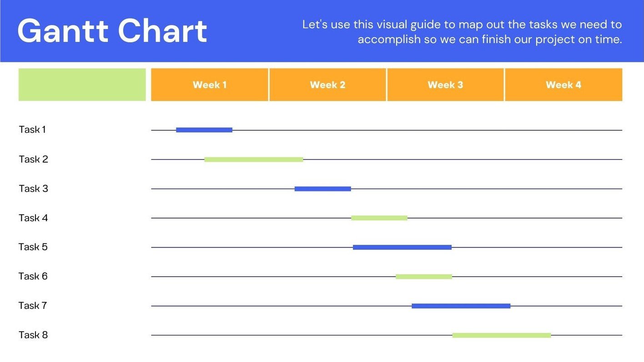Click the Task 1 row label
Screen dimensions: 644x362
click(32, 130)
